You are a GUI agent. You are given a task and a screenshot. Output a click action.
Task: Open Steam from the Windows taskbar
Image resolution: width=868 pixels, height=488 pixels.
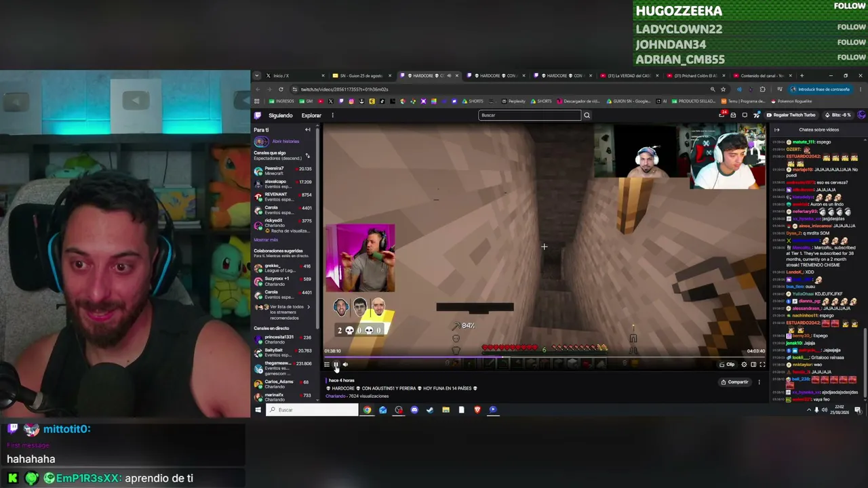pyautogui.click(x=430, y=410)
